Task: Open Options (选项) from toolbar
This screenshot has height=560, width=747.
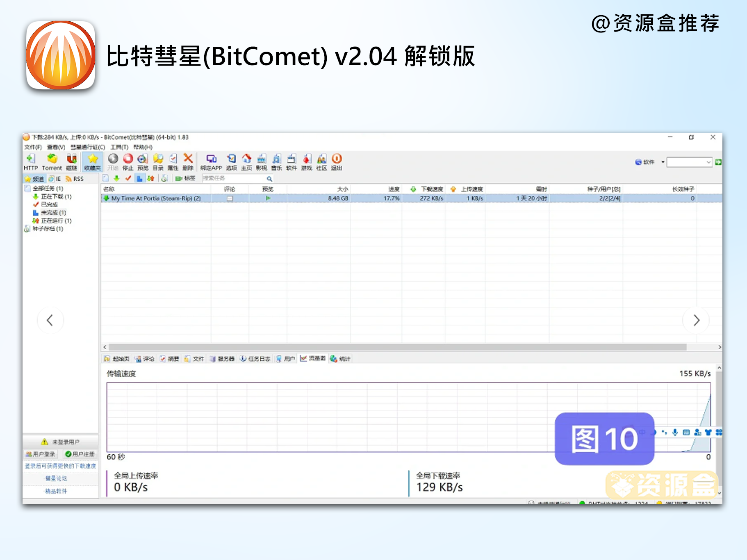Action: 232,162
